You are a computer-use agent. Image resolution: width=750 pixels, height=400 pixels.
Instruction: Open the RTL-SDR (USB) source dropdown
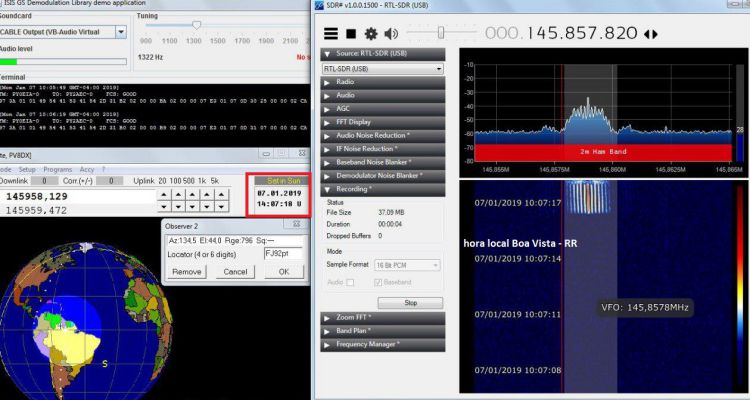pyautogui.click(x=383, y=69)
